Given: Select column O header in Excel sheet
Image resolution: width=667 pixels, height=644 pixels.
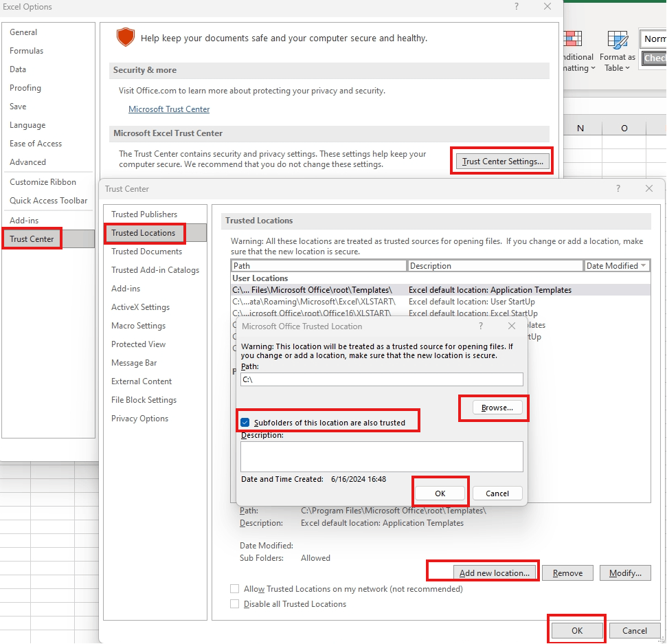Looking at the screenshot, I should pyautogui.click(x=624, y=128).
